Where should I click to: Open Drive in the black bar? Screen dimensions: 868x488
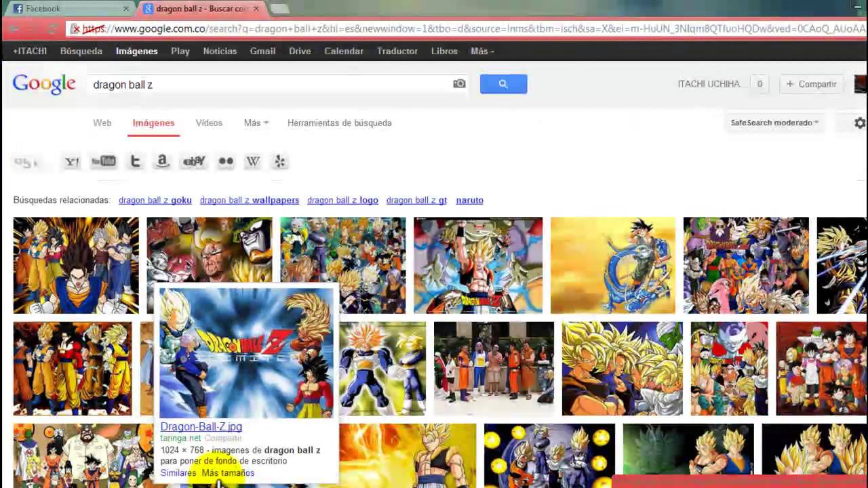tap(300, 51)
